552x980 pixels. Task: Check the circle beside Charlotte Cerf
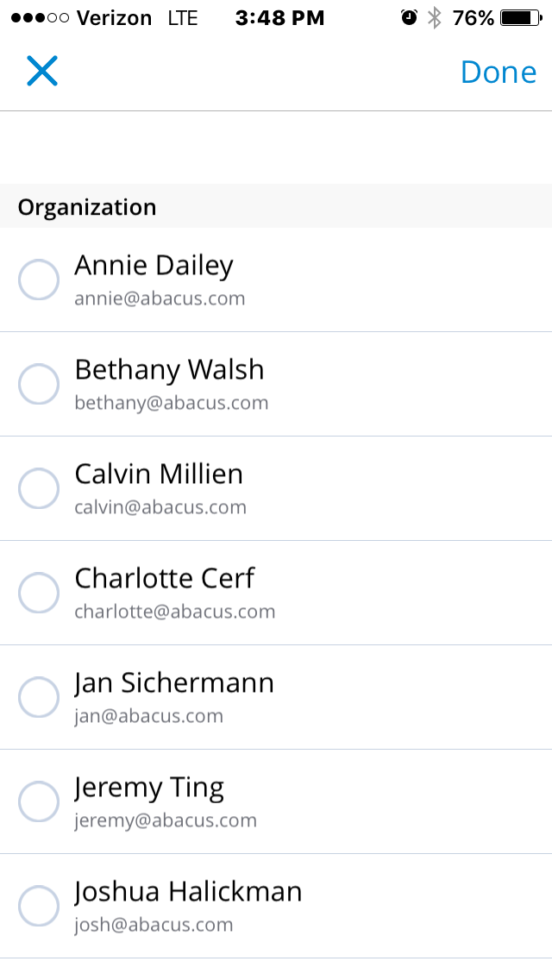39,593
